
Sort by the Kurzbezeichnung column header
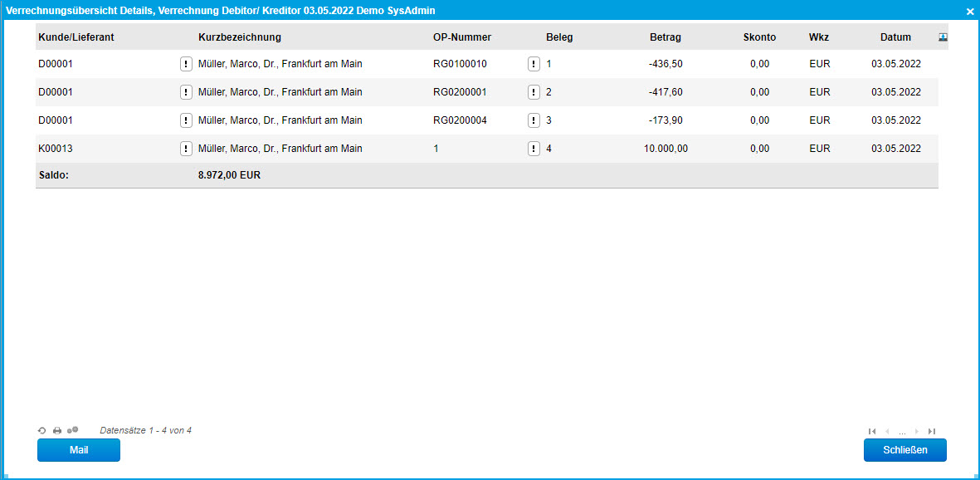coord(239,37)
